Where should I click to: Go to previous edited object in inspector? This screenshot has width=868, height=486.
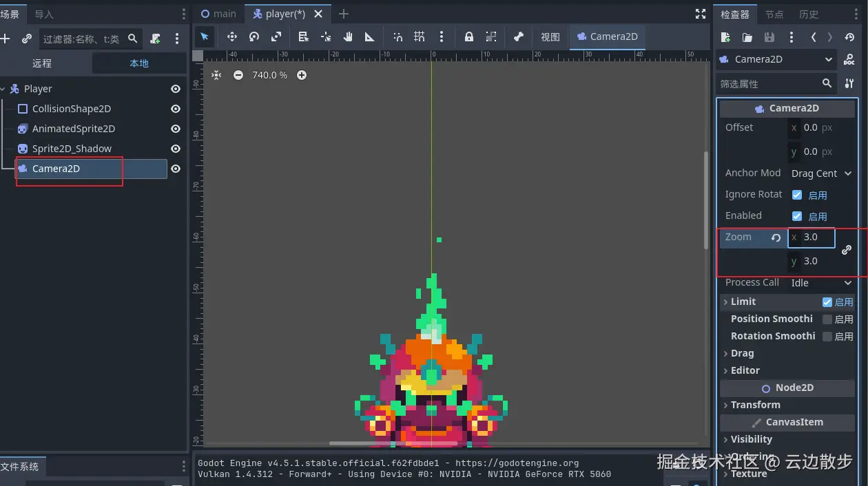pyautogui.click(x=814, y=37)
